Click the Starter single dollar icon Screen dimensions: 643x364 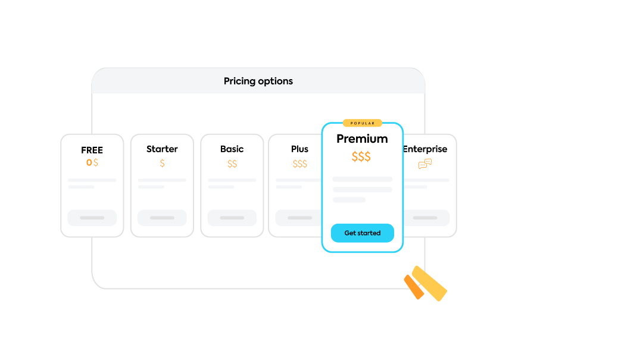point(162,164)
